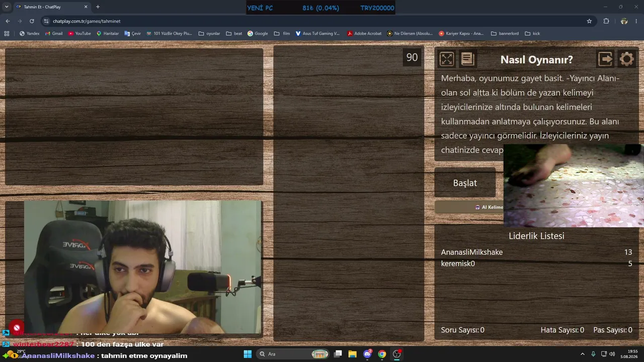Open the Gmail bookmark

(54, 34)
